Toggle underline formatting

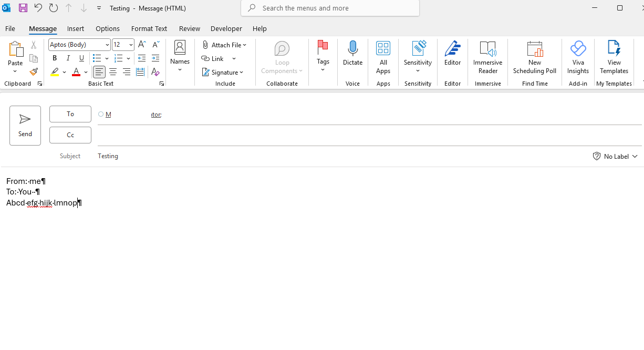(x=81, y=58)
